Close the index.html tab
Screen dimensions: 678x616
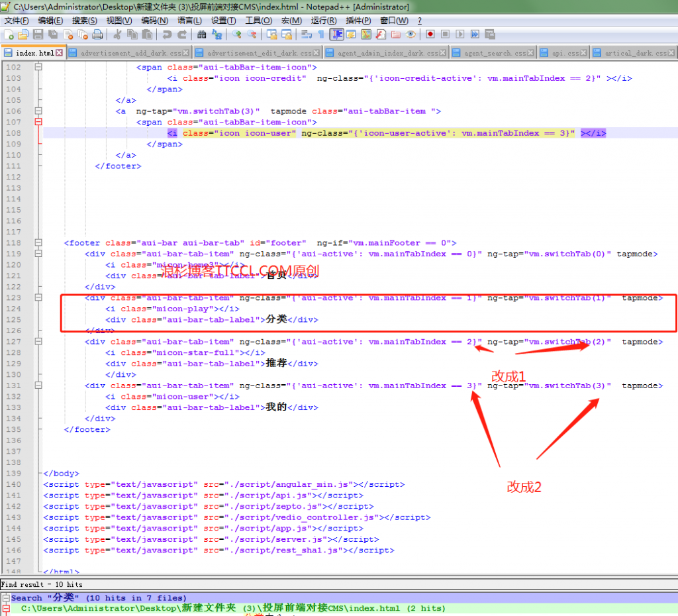[x=59, y=53]
